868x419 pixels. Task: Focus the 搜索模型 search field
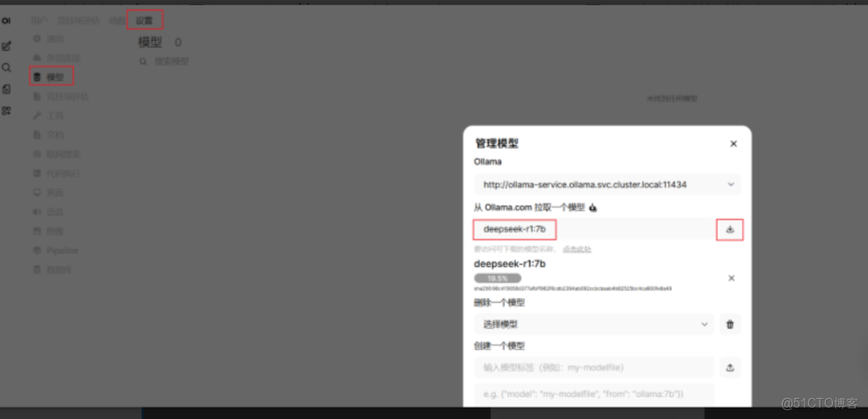[171, 61]
